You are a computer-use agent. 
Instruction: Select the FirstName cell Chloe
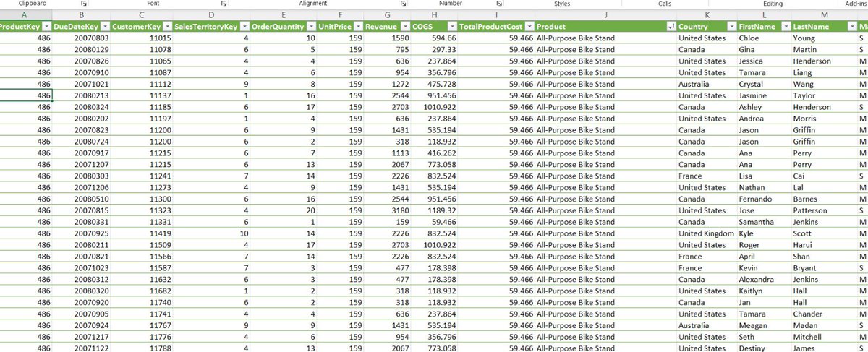764,38
